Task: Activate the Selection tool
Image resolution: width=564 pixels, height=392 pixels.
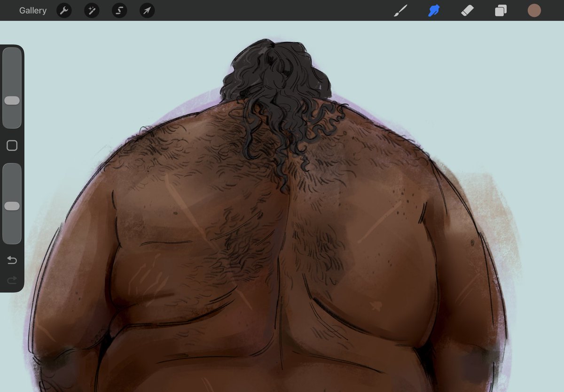Action: click(x=118, y=10)
